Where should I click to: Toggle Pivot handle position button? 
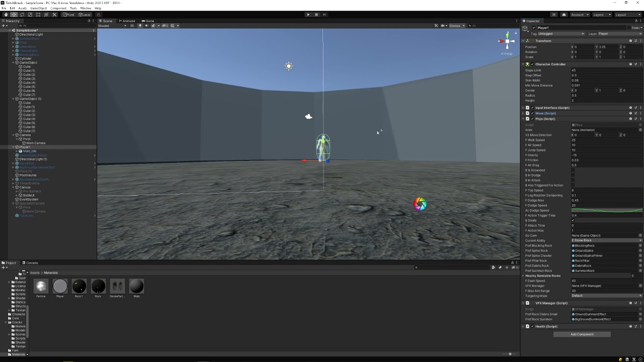tap(68, 15)
